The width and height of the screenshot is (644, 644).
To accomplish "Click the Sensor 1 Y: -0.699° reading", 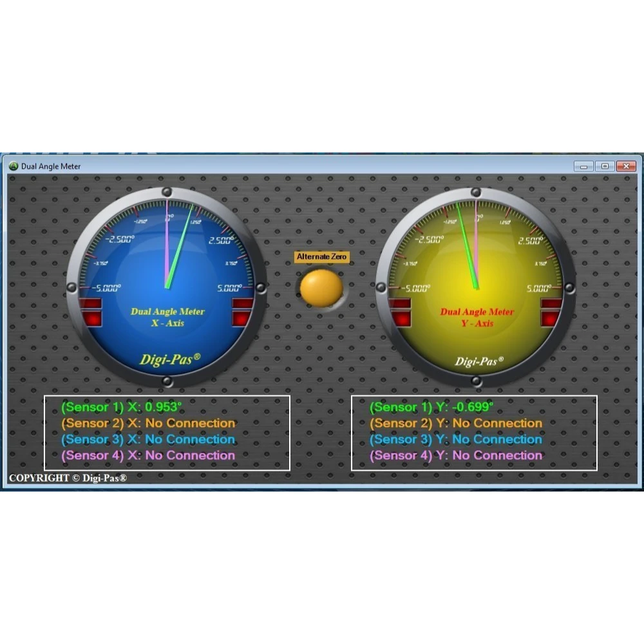I will 431,407.
